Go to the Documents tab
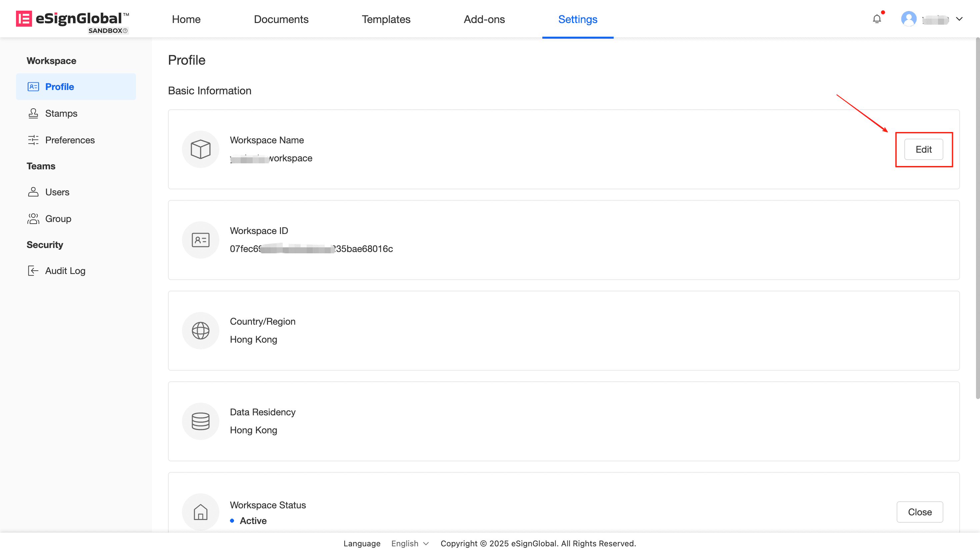This screenshot has height=554, width=980. [x=281, y=19]
